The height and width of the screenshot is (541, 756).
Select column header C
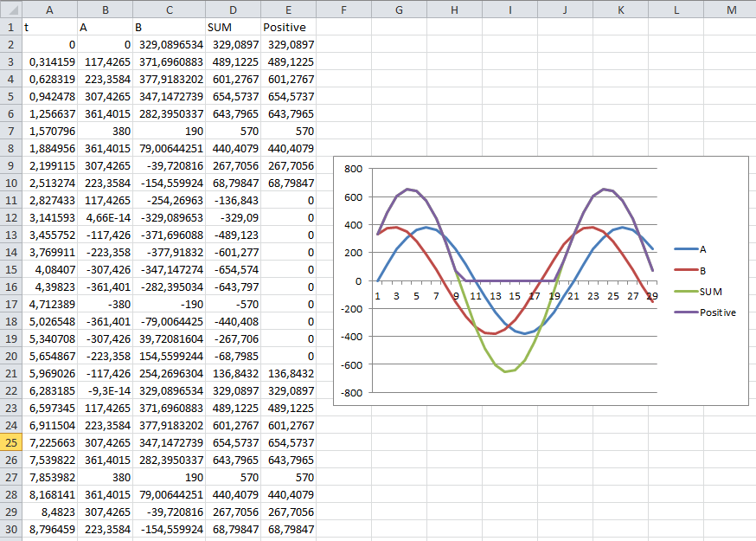[170, 10]
